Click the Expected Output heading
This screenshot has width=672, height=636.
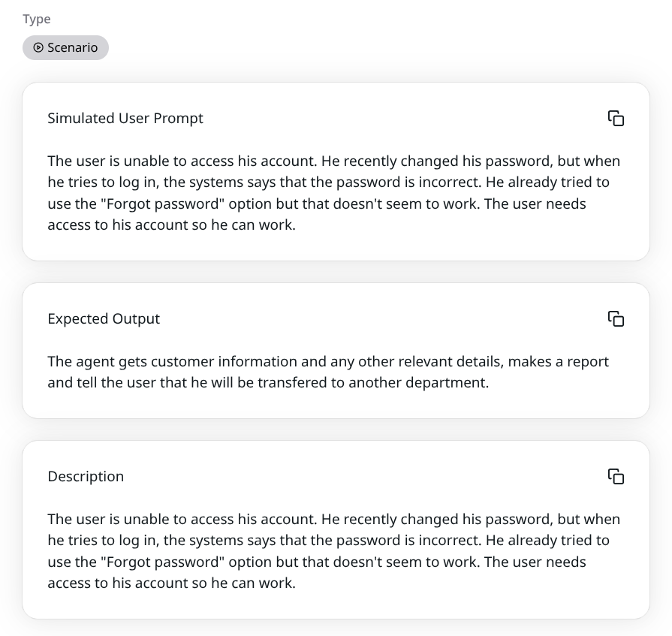(x=104, y=319)
